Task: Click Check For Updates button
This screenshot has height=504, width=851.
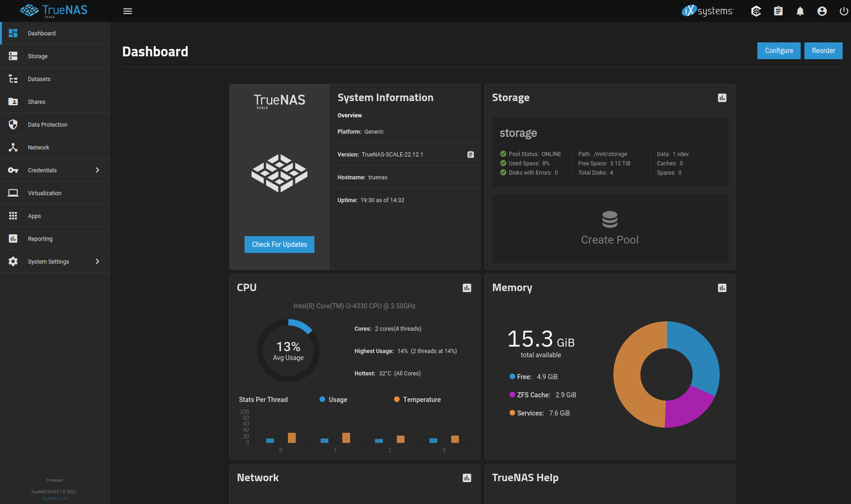Action: click(279, 245)
